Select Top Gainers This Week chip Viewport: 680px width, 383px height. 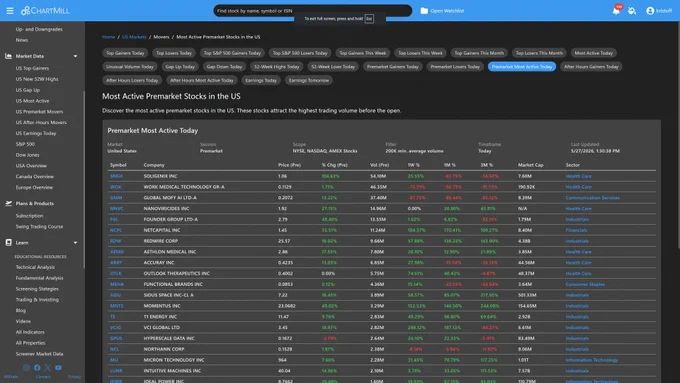pos(363,53)
